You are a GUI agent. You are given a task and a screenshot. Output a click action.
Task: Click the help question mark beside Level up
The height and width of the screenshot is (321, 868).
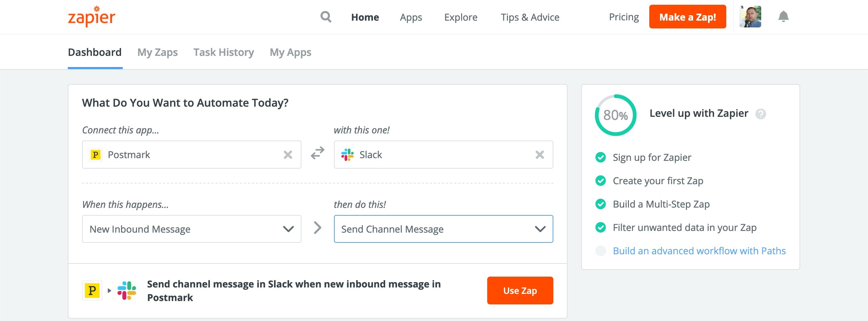coord(761,114)
